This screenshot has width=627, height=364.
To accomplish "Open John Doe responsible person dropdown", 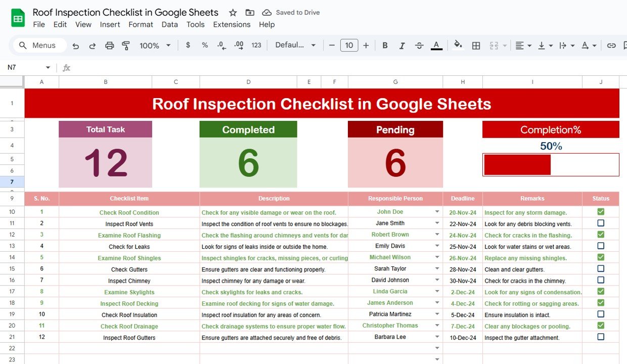I will 437,212.
